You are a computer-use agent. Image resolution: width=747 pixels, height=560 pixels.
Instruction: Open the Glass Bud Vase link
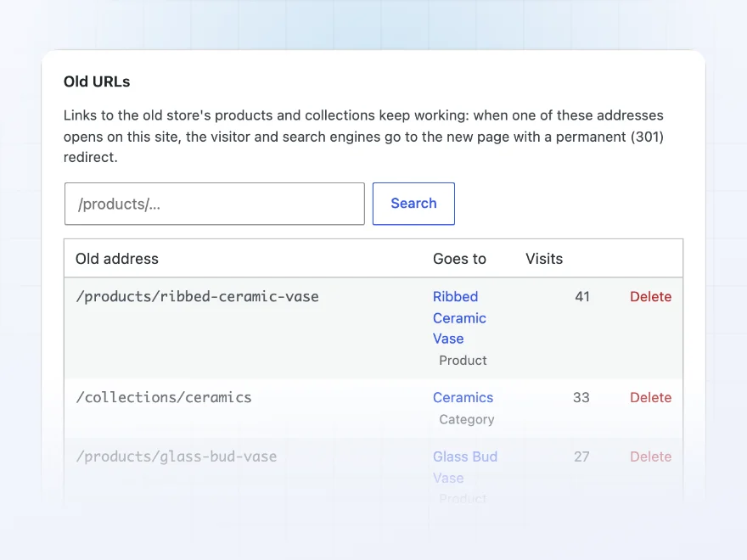click(x=465, y=468)
